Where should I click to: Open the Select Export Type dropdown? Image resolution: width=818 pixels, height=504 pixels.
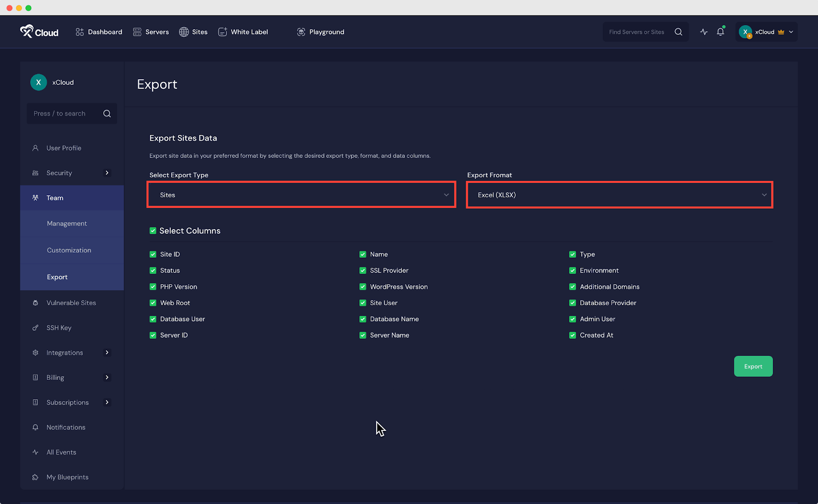pyautogui.click(x=301, y=195)
